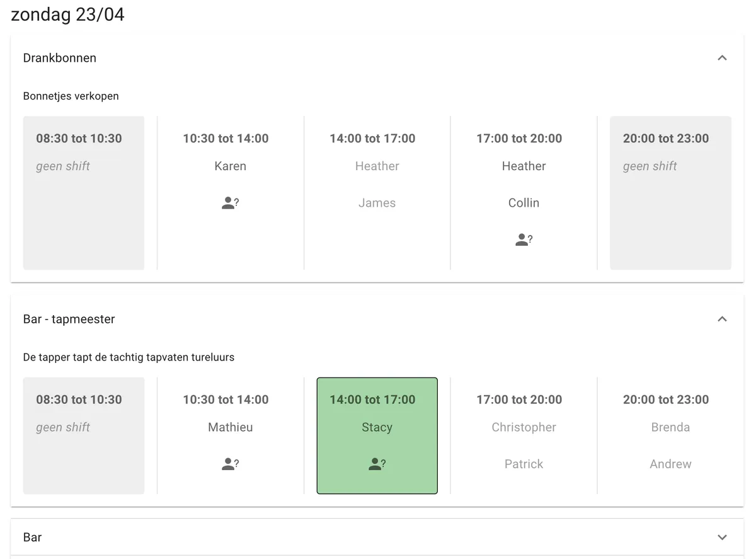The image size is (756, 559).
Task: Click the name Andrew
Action: 670,464
